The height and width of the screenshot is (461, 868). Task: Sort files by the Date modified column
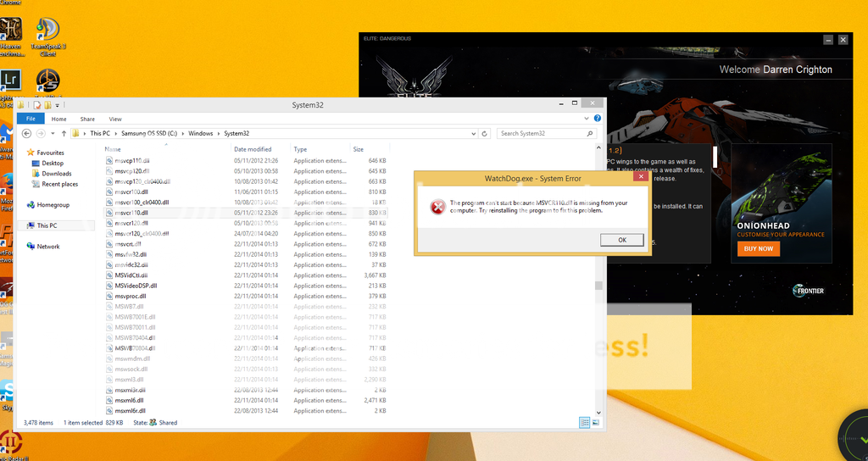260,149
